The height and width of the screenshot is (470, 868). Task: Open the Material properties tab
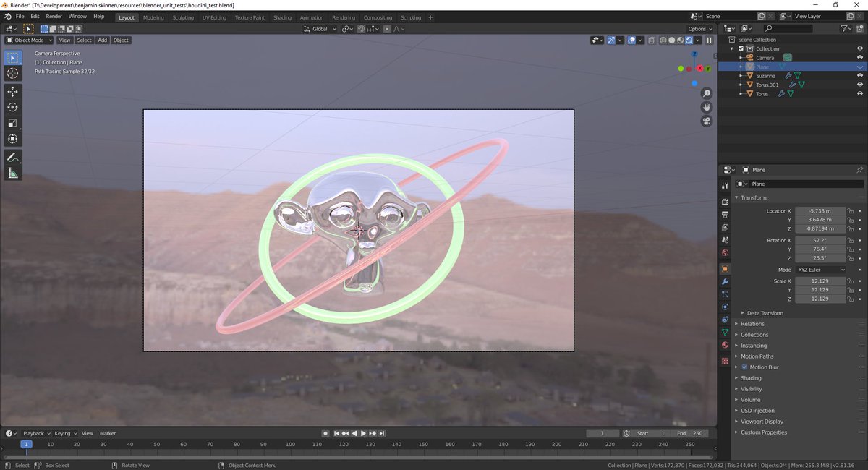coord(725,345)
